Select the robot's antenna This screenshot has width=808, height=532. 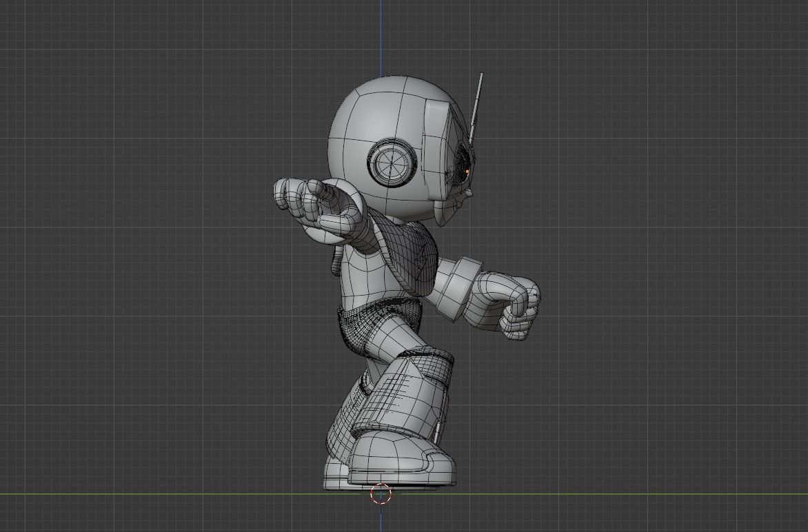point(475,108)
